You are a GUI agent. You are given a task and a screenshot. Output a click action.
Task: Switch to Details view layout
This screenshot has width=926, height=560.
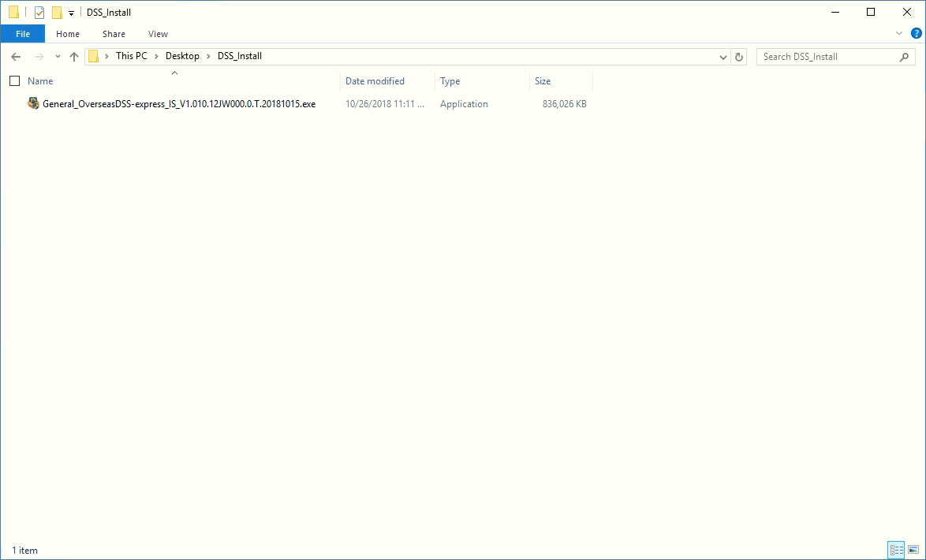[x=896, y=550]
